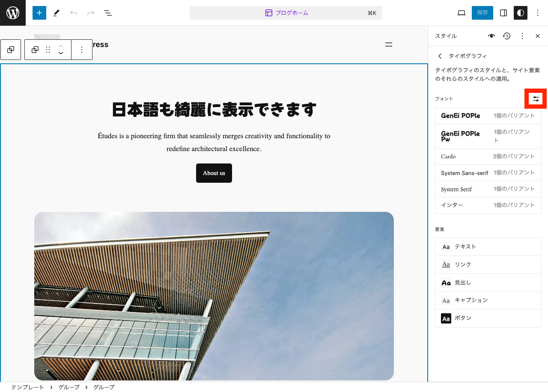Screen dimensions: 548x392
Task: Click テンプレート in the breadcrumb
Action: [x=27, y=387]
